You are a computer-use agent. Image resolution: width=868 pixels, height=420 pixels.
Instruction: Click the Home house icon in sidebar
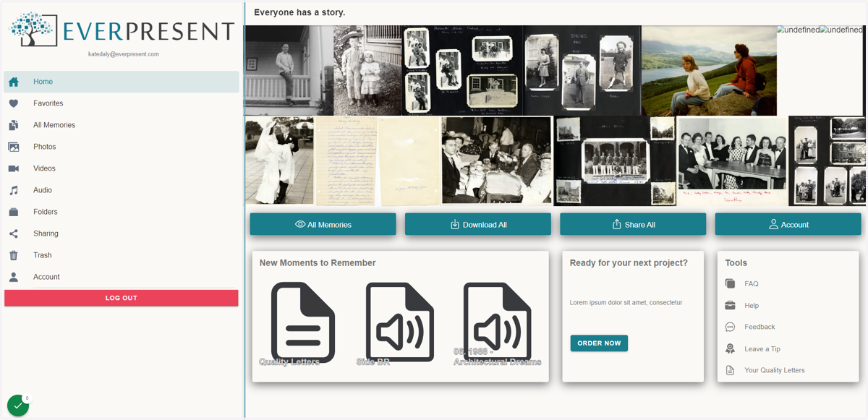tap(14, 82)
